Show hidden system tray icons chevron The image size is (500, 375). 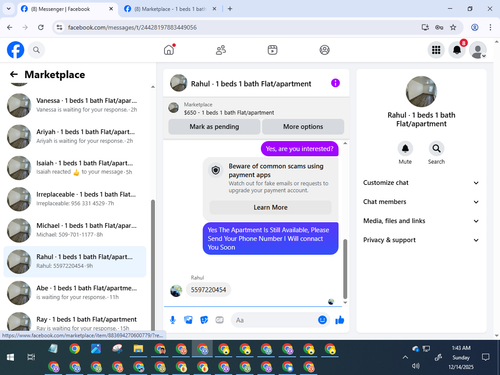tap(405, 357)
